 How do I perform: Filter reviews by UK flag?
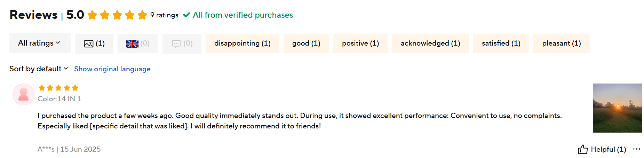[x=138, y=44]
